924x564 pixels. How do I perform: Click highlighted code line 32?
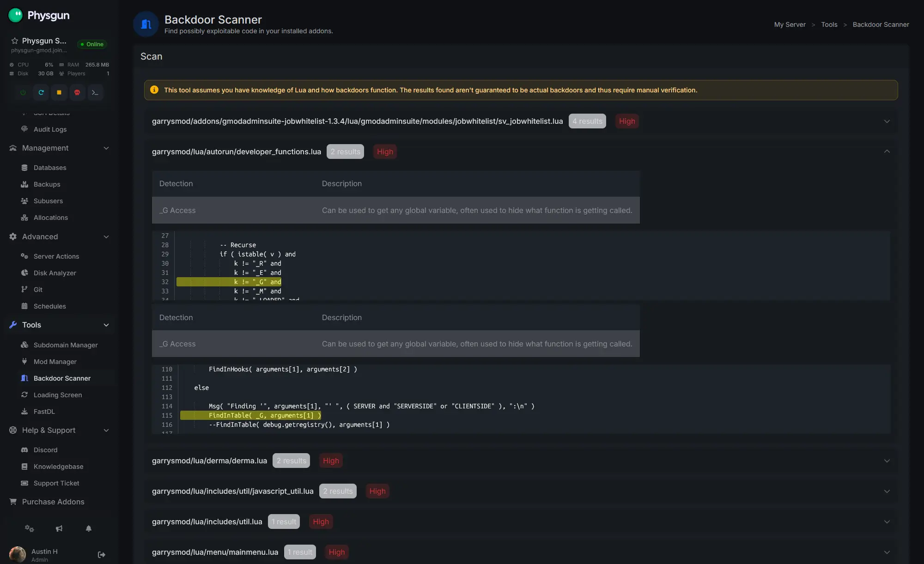tap(229, 282)
